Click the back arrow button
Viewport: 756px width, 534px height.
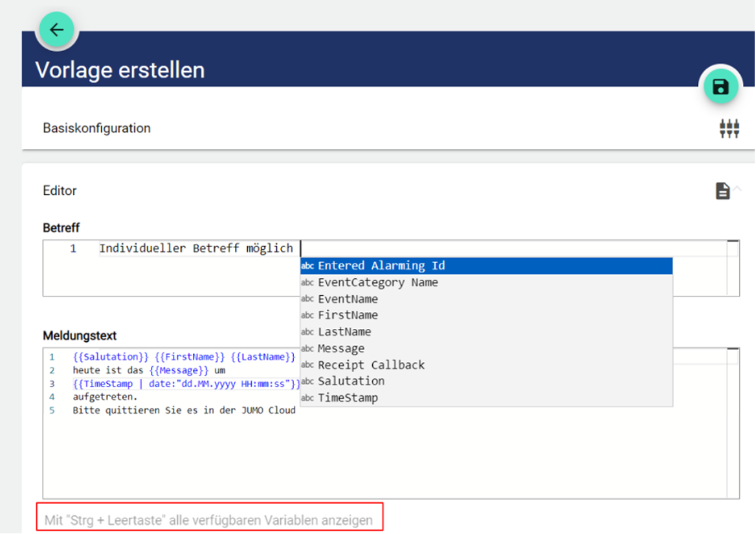[x=57, y=30]
